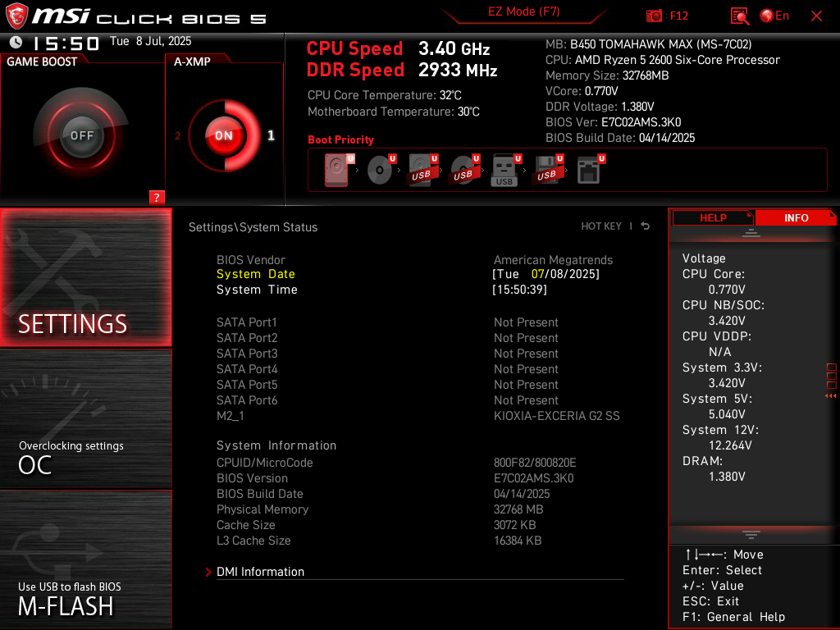Select the USB CD/DVD boot device icon
Screen dimensions: 840x630
click(465, 170)
